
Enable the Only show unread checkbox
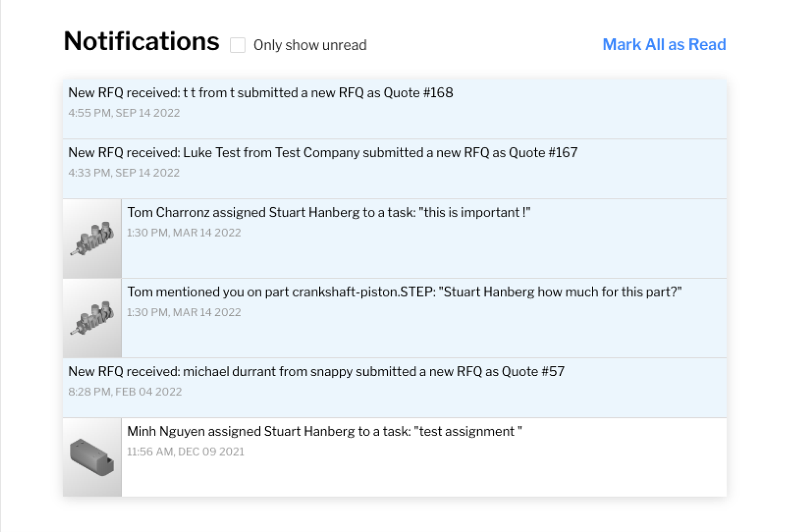point(238,45)
